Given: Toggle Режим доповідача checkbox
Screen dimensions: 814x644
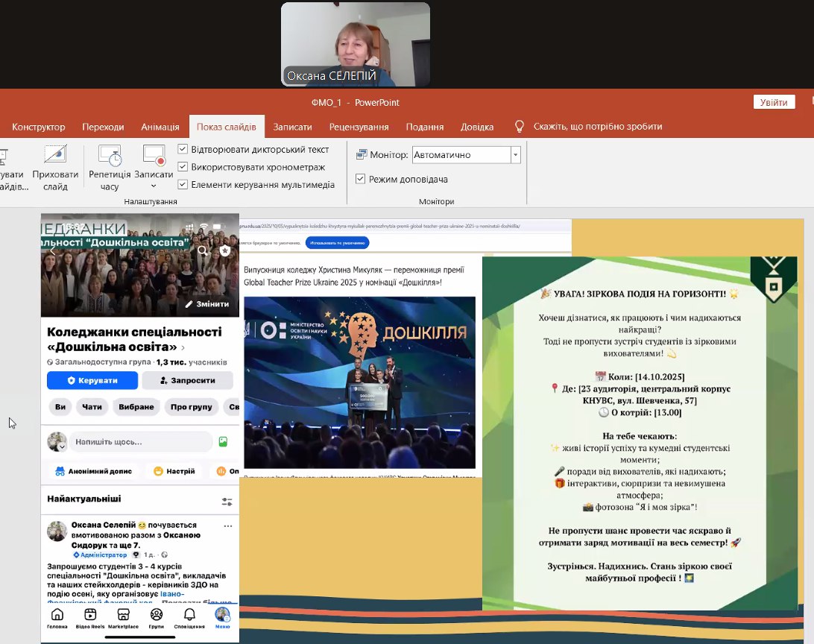Looking at the screenshot, I should [x=360, y=179].
